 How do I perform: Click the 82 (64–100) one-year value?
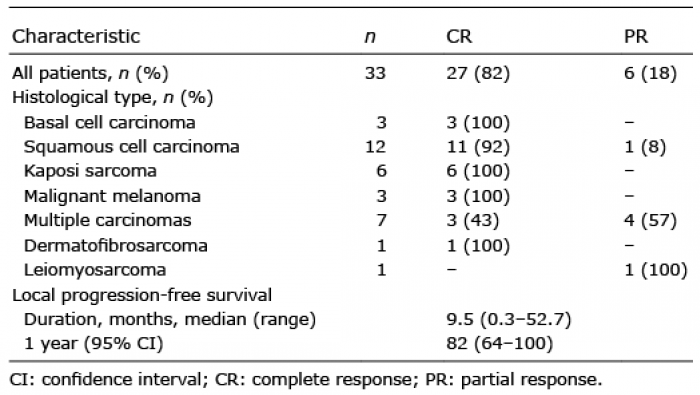click(x=499, y=344)
